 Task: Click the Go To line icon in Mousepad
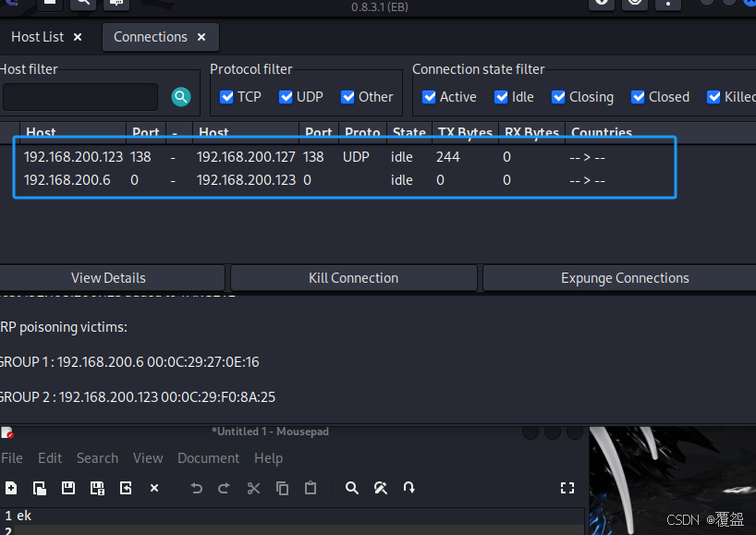point(408,488)
